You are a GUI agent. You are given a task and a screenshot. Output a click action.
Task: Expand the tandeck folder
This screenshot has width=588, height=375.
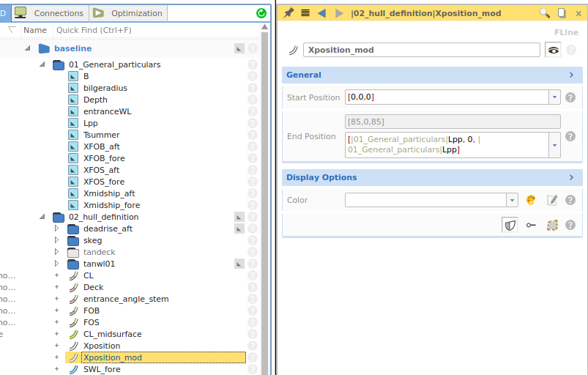pos(56,252)
